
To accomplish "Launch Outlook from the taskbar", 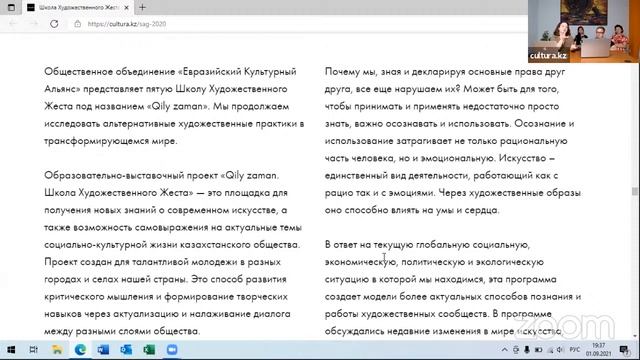I will (x=126, y=350).
